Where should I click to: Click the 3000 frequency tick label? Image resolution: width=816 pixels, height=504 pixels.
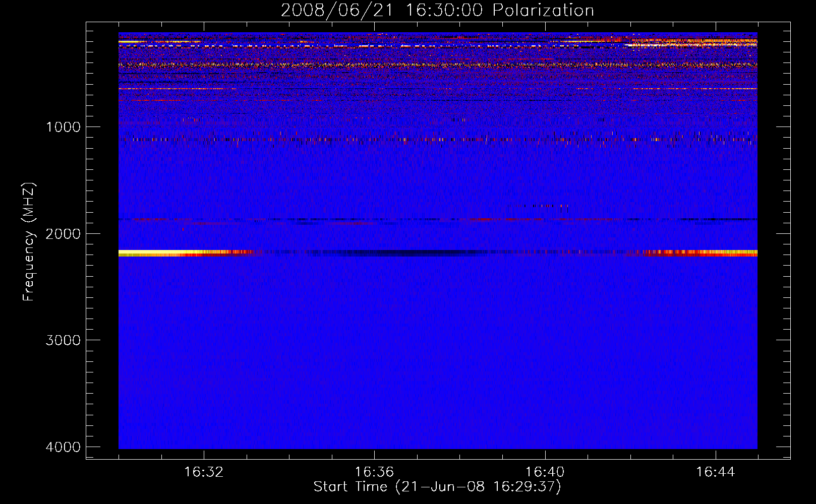tap(64, 340)
